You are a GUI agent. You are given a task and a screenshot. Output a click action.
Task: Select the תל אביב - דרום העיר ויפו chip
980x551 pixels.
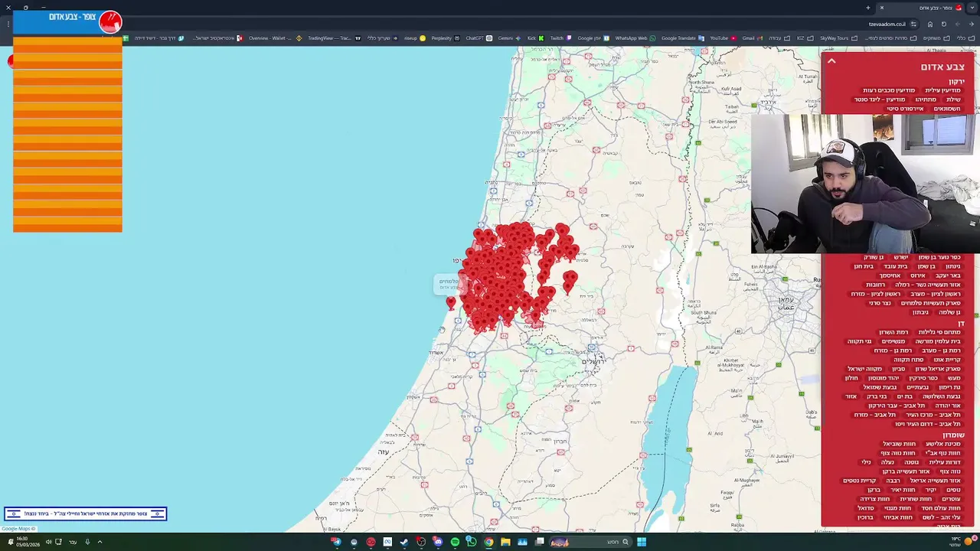(x=927, y=424)
